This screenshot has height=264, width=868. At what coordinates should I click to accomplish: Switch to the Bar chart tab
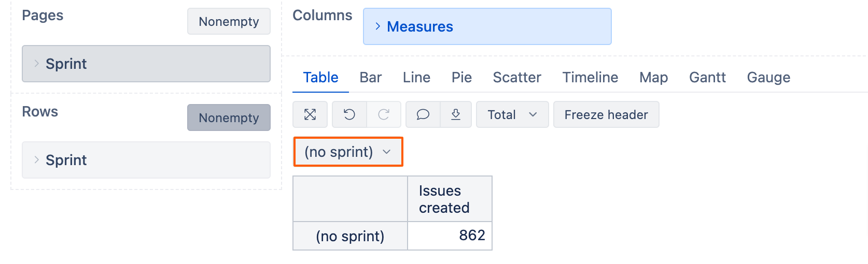pyautogui.click(x=371, y=77)
